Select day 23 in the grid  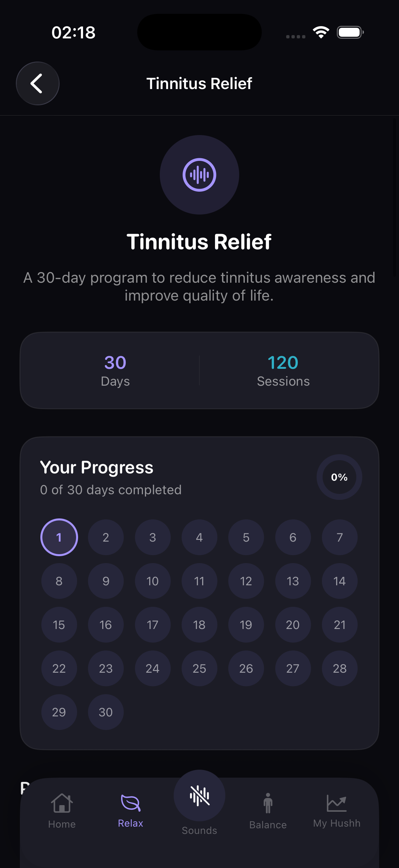(106, 668)
